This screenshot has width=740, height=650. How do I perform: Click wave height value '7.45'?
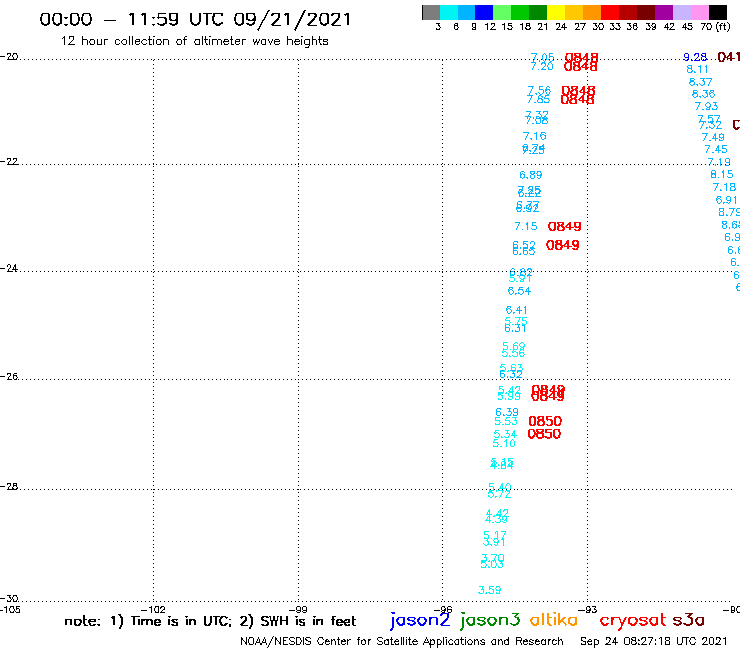coord(716,150)
